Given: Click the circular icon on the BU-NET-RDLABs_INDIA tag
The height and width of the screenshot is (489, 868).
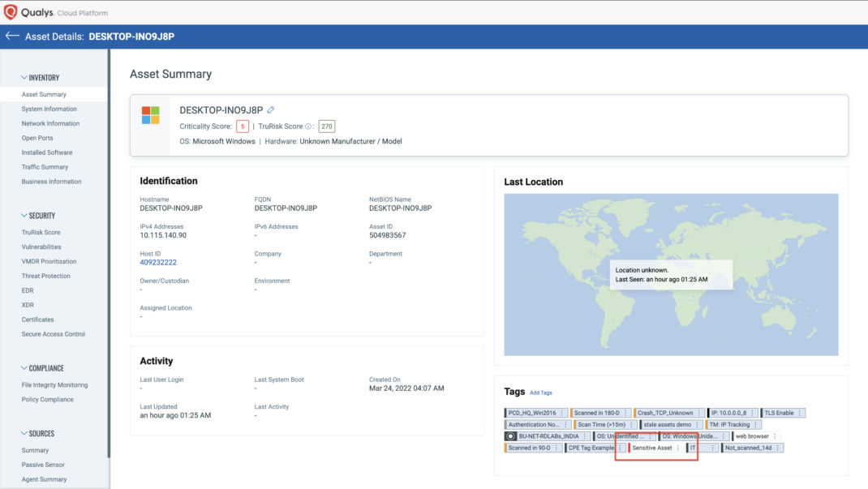Looking at the screenshot, I should pyautogui.click(x=510, y=436).
